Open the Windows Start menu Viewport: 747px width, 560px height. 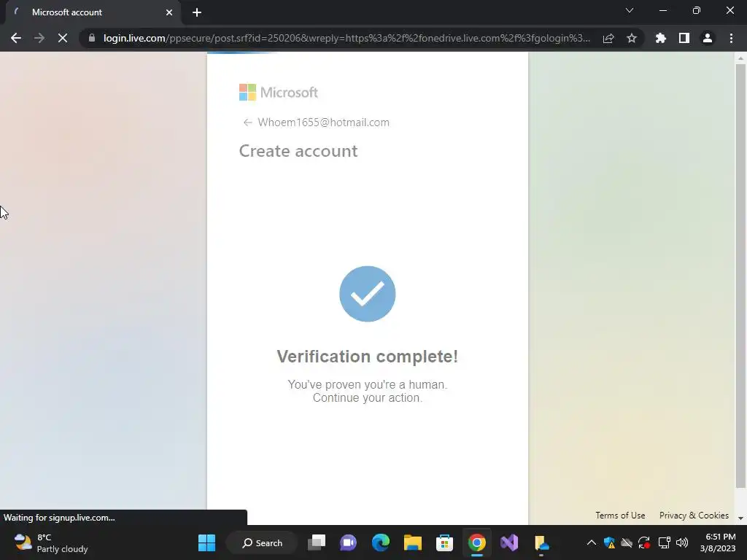tap(206, 542)
